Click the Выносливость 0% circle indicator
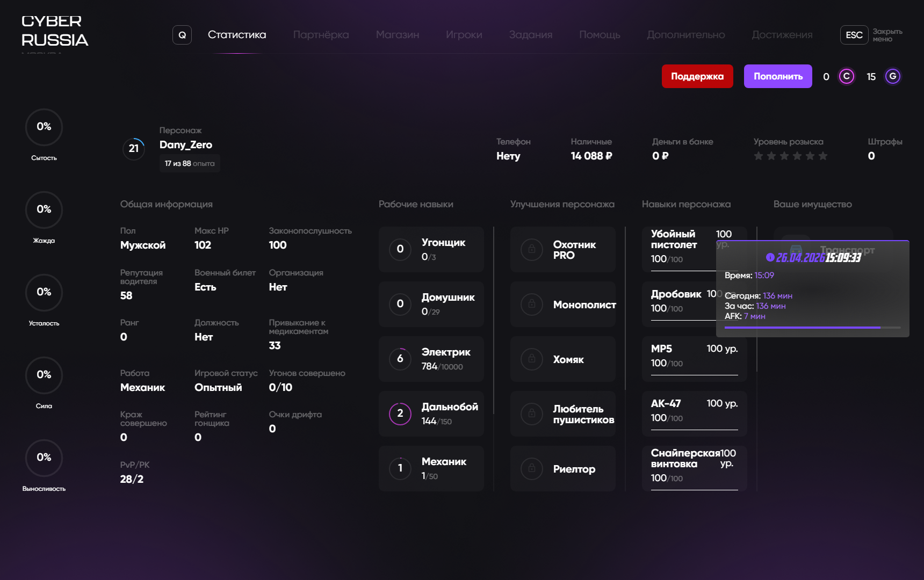The image size is (924, 580). tap(44, 458)
